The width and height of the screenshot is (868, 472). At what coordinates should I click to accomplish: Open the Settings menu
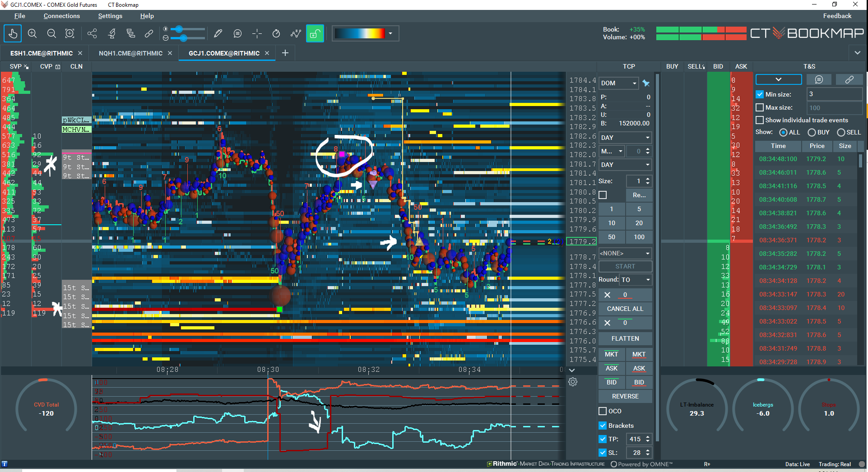point(110,16)
